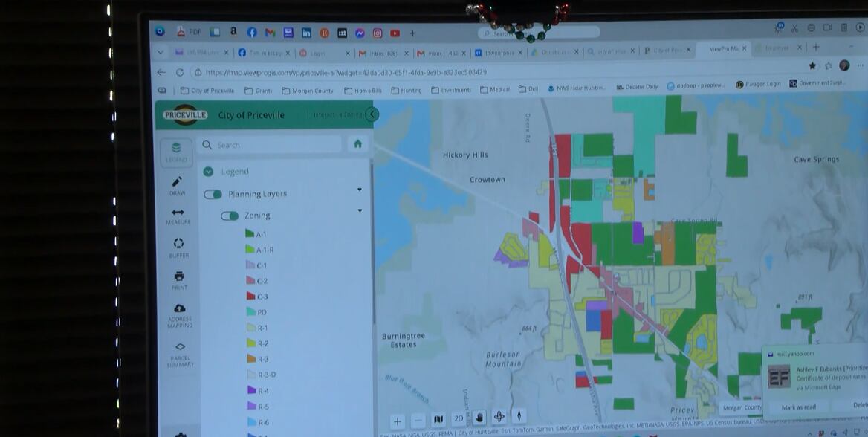Switch to the ViewPro Map tab

tap(724, 49)
